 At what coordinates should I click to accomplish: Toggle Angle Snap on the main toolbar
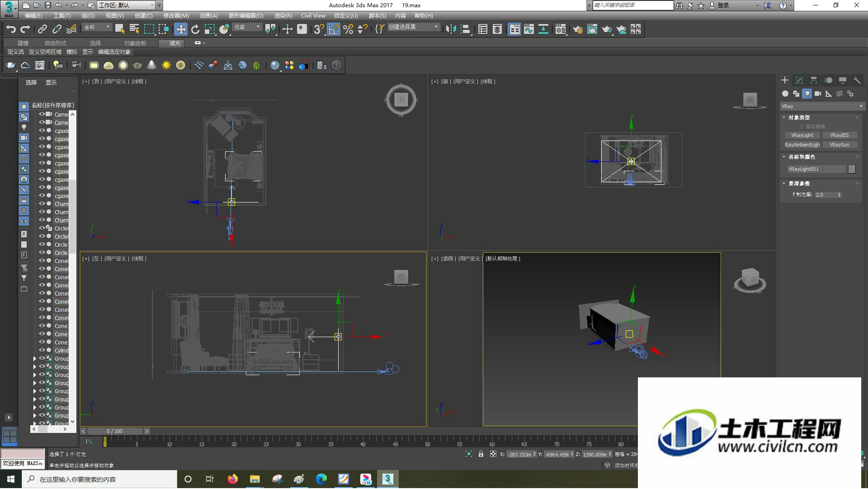[x=334, y=29]
